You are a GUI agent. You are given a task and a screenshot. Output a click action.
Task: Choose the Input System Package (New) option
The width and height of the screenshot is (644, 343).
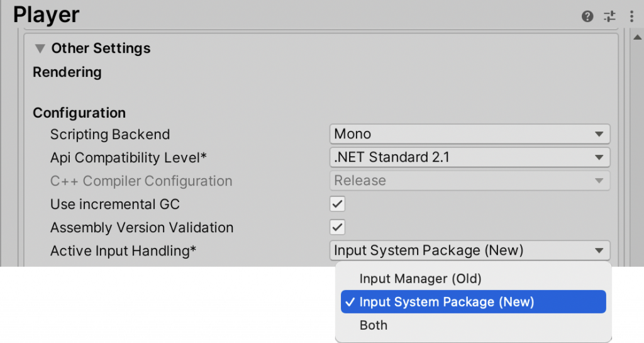pyautogui.click(x=447, y=302)
